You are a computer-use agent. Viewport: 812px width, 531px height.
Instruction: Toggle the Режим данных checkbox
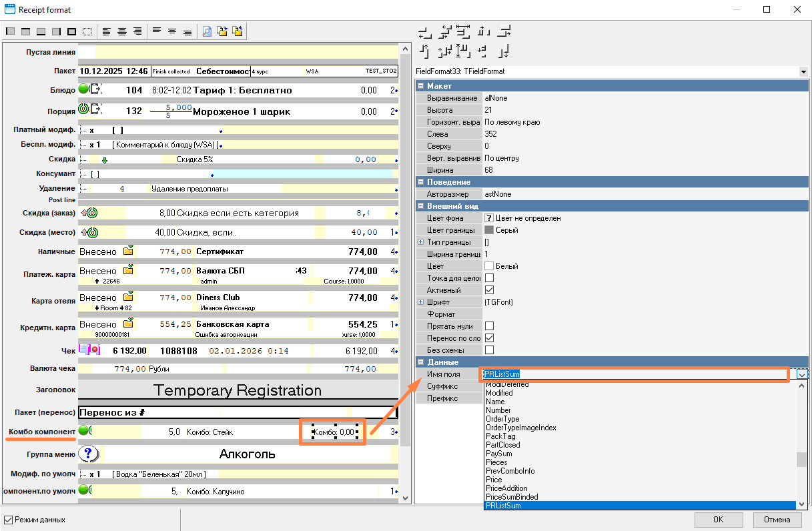point(9,519)
